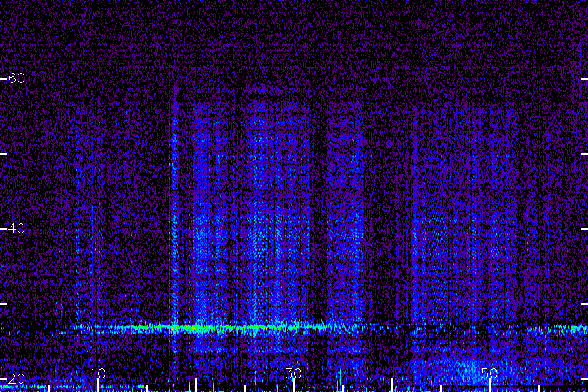Viewport: 588px width, 392px height.
Task: Select the 50 label on the time axis
Action: pyautogui.click(x=489, y=373)
